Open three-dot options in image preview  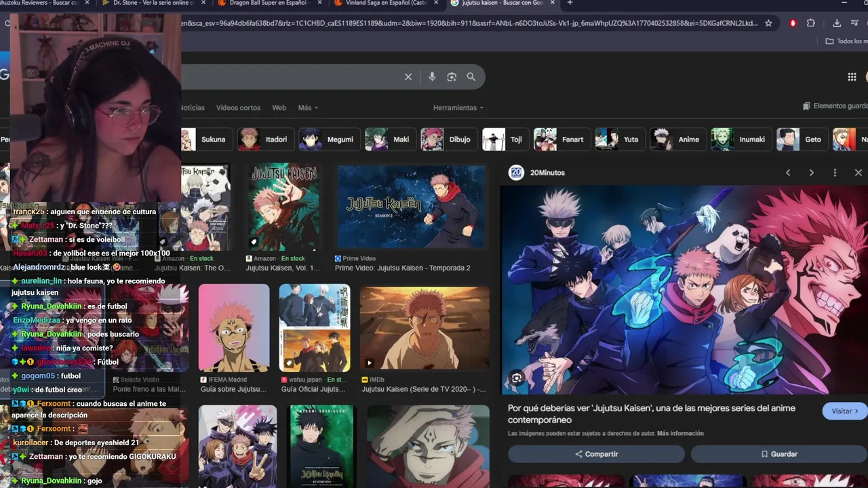pyautogui.click(x=835, y=173)
